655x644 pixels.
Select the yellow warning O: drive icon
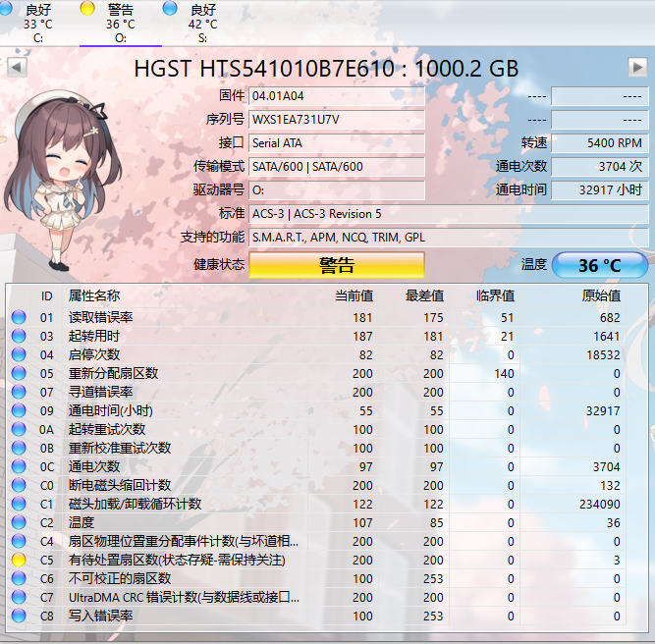[87, 9]
